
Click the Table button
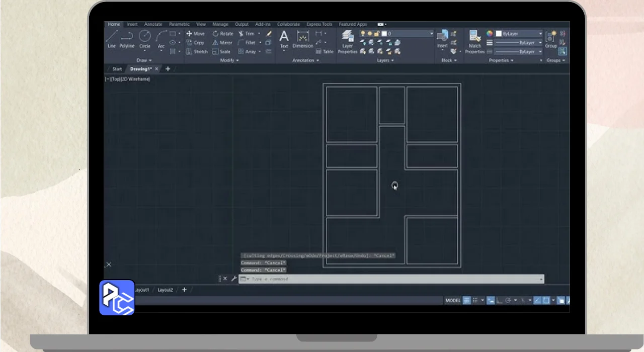tap(325, 51)
